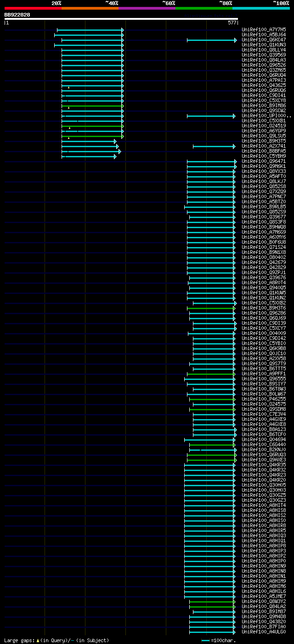Click label UniRef100_Q9SDM8

[x=264, y=409]
